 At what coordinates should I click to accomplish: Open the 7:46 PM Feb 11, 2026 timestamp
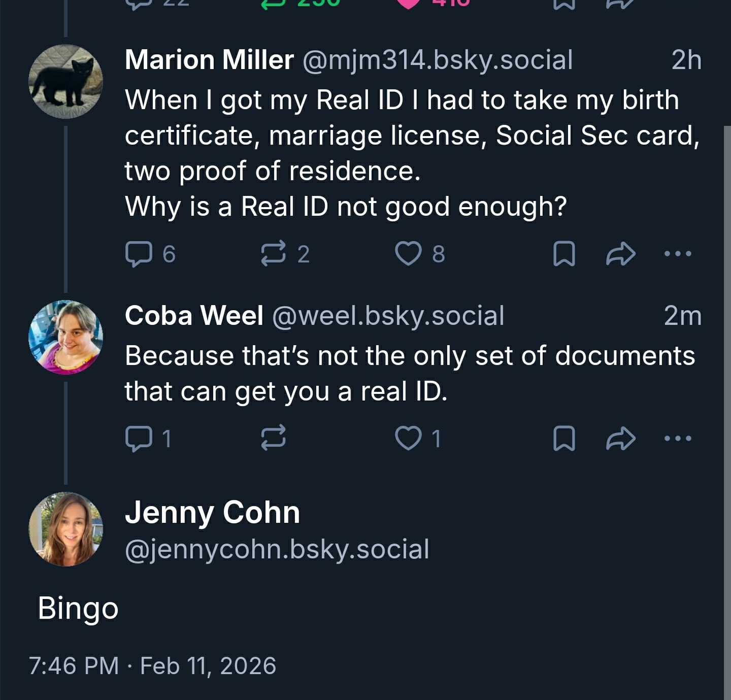152,666
